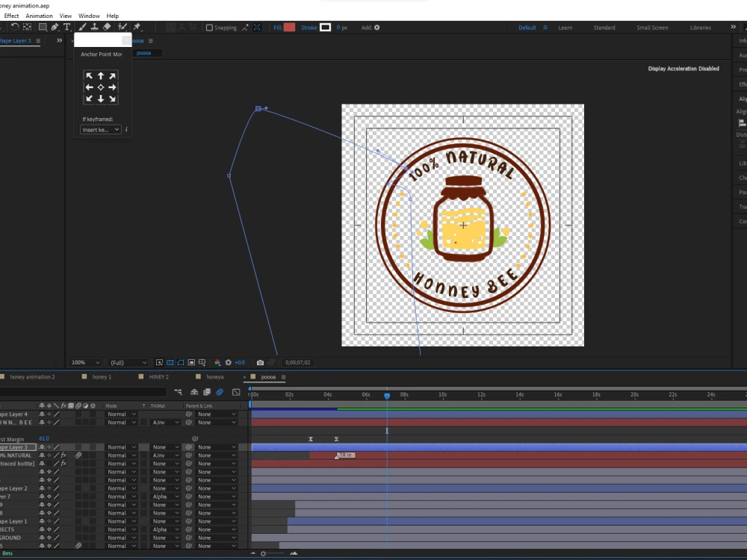Enable the Snapping checkbox

[209, 28]
